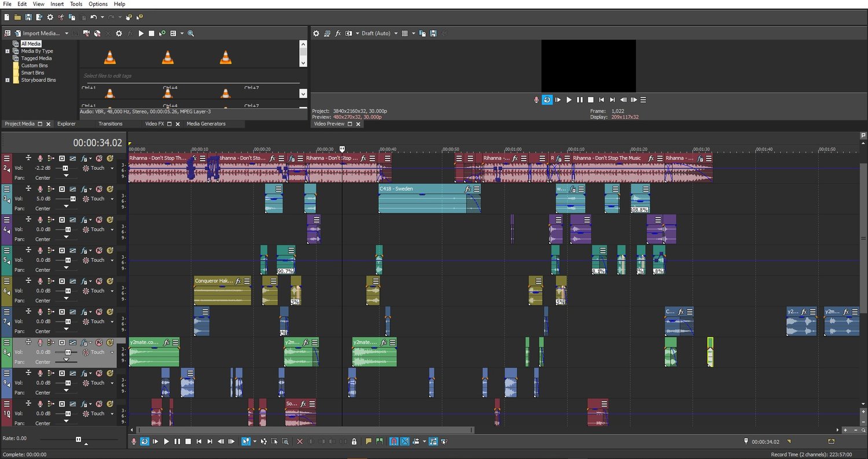
Task: Click the Vol slider handle on track 3
Action: 73,199
